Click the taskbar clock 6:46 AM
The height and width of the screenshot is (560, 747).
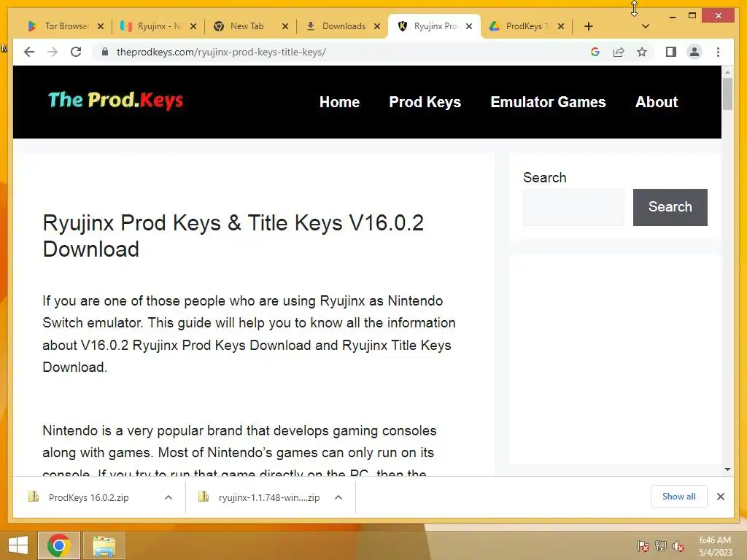[715, 540]
